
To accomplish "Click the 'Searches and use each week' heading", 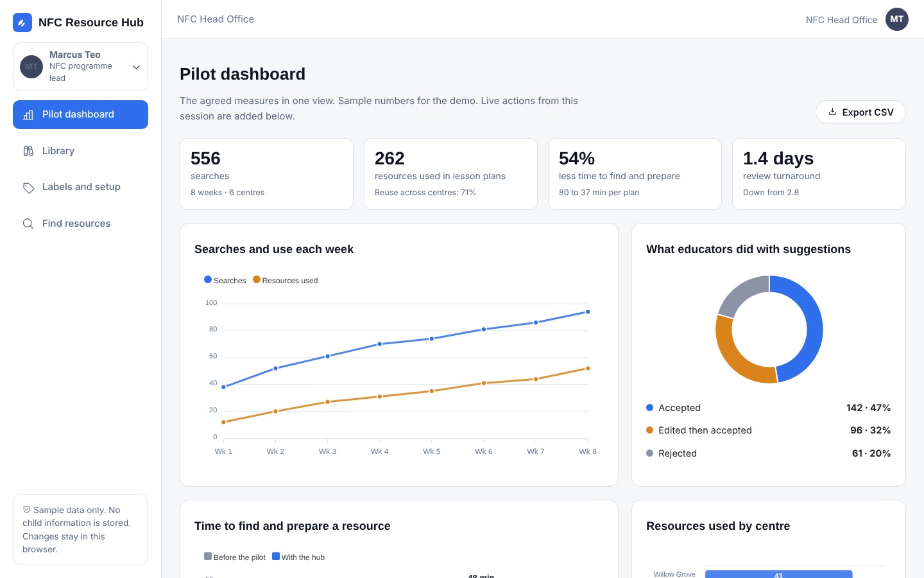I will click(274, 249).
